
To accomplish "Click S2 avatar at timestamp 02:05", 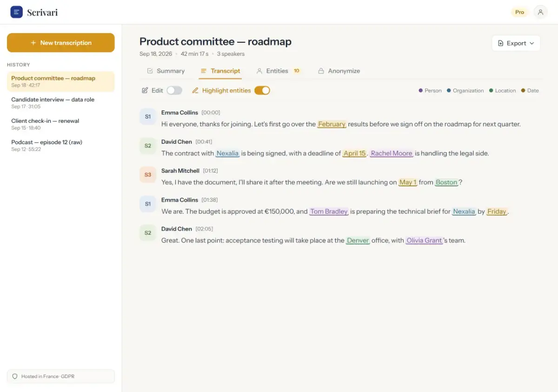I will 148,233.
